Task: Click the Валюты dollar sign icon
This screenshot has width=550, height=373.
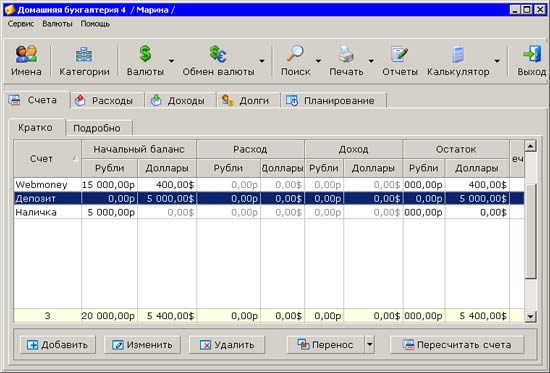Action: click(145, 54)
